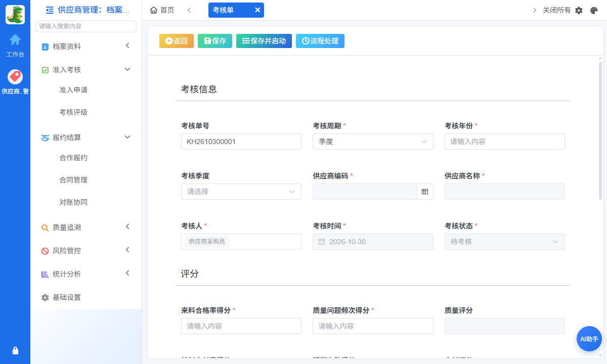Open the 考核状态 dropdown
The image size is (607, 364).
point(505,242)
